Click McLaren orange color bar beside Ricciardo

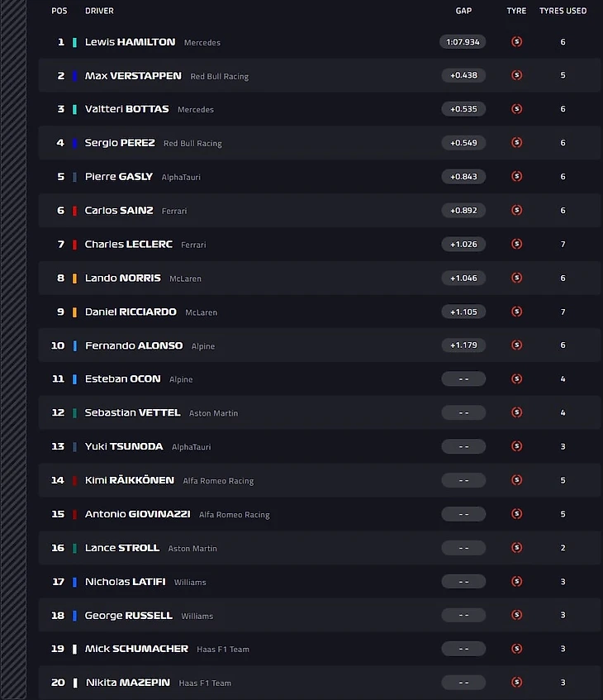(74, 312)
